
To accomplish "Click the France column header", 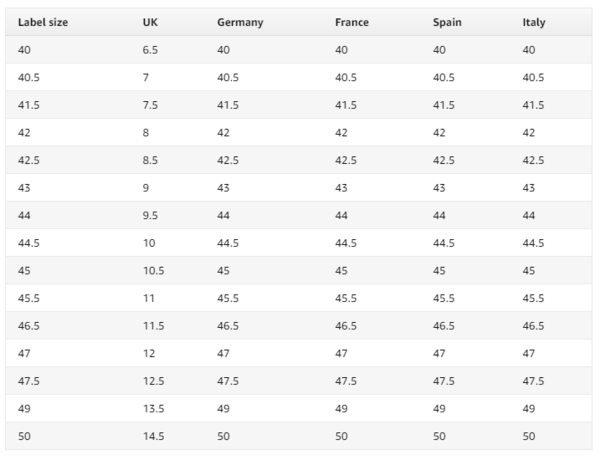I will pos(352,22).
